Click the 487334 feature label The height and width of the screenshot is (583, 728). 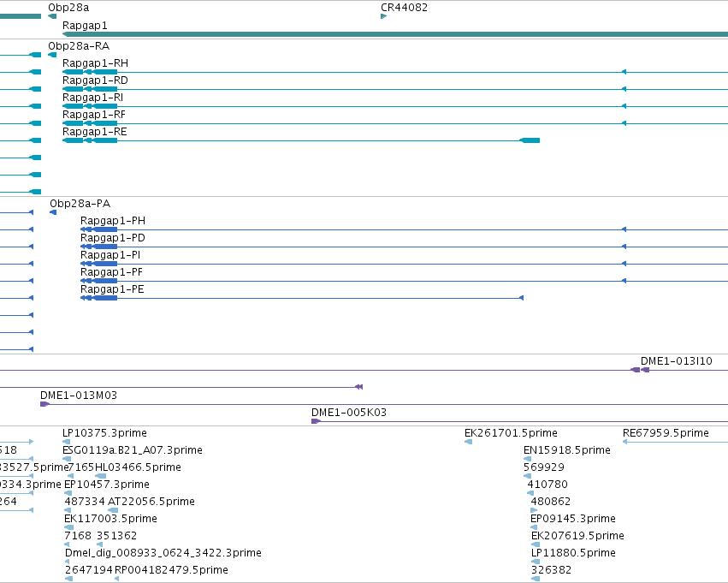pos(85,502)
